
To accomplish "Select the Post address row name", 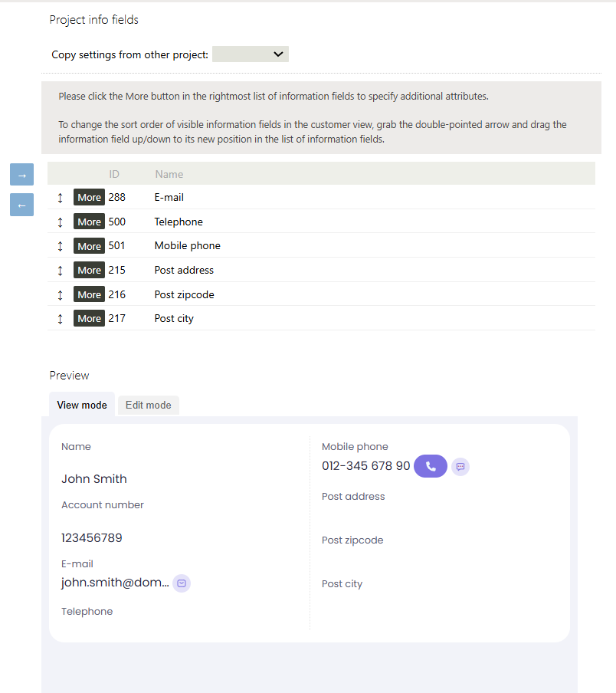I will (x=184, y=271).
